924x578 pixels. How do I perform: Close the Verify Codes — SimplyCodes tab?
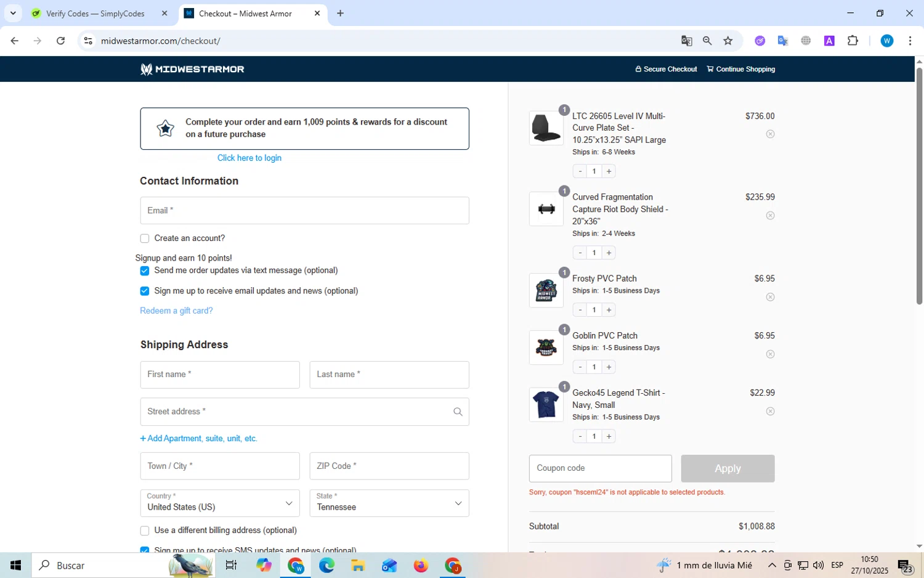[164, 13]
